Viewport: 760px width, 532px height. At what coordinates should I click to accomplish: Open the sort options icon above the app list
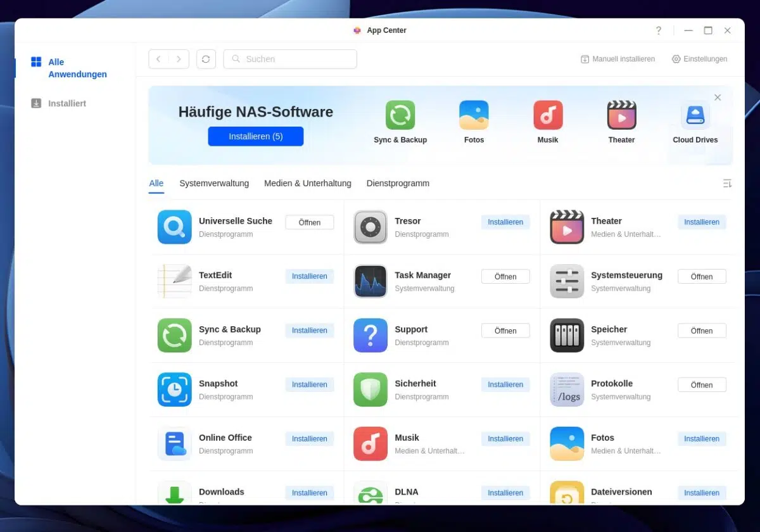pos(727,183)
